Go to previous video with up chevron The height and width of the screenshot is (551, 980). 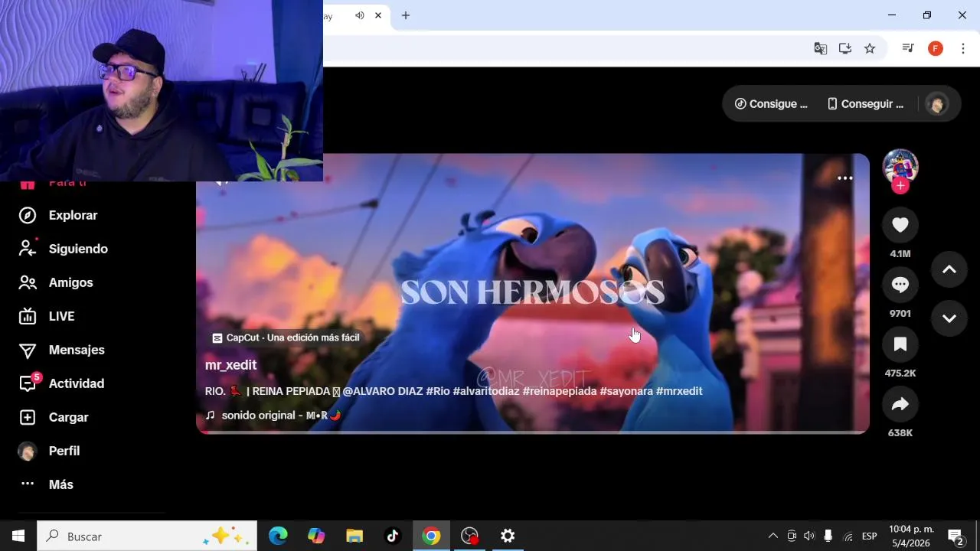(949, 269)
